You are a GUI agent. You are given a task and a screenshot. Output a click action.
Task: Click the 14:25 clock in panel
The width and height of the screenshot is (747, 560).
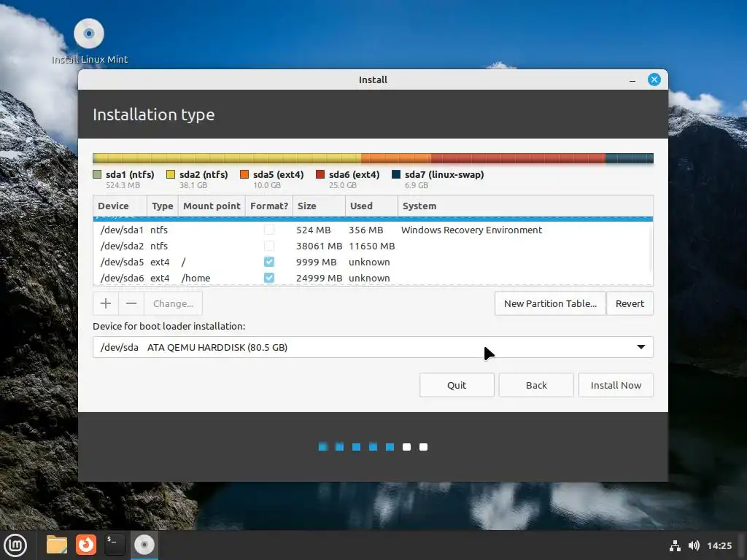(x=719, y=545)
